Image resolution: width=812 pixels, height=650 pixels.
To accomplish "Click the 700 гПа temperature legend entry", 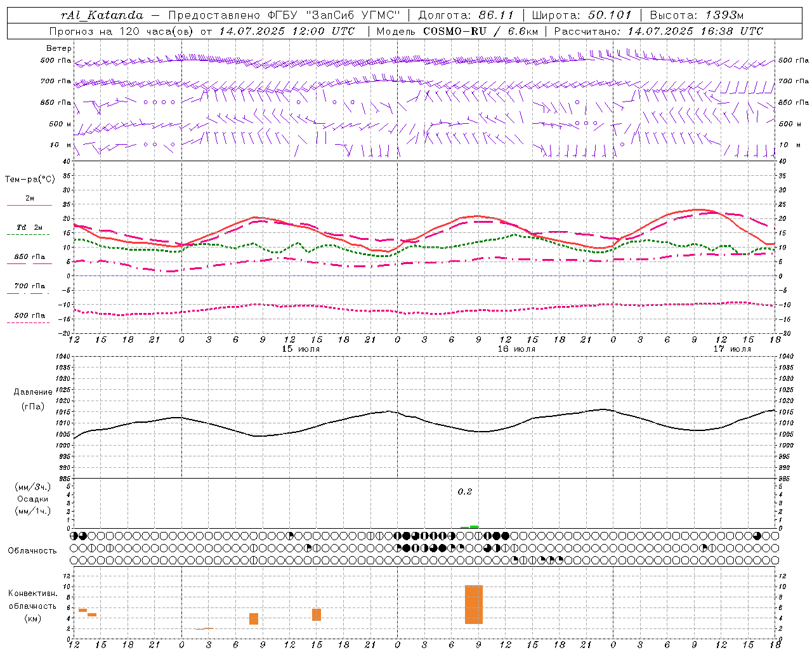I will 30,286.
